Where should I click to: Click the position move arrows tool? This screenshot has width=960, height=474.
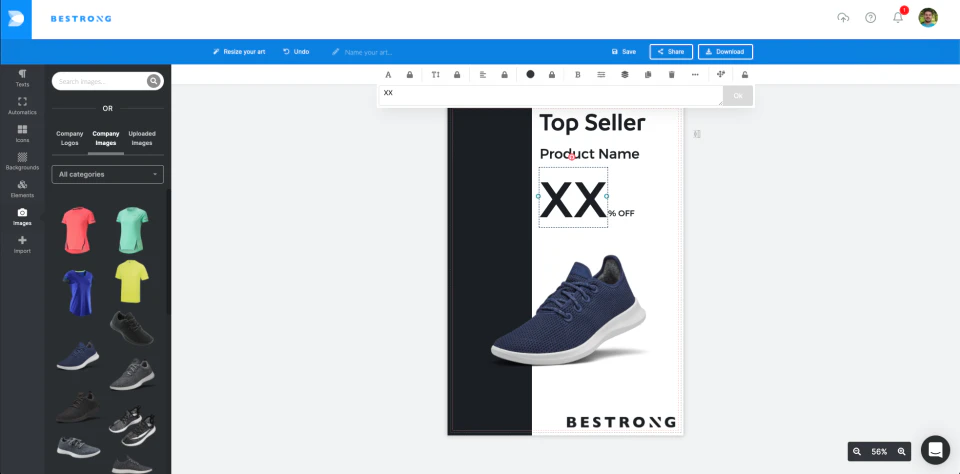(721, 75)
